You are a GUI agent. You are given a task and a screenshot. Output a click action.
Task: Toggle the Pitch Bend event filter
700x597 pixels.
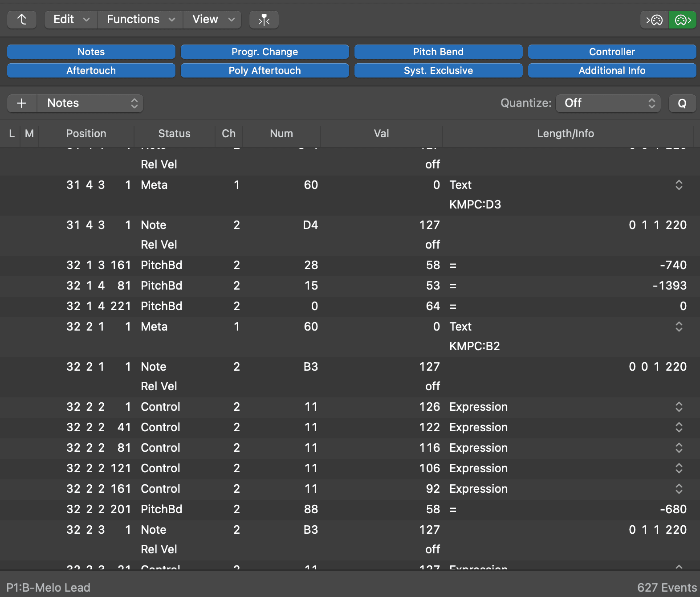[439, 52]
